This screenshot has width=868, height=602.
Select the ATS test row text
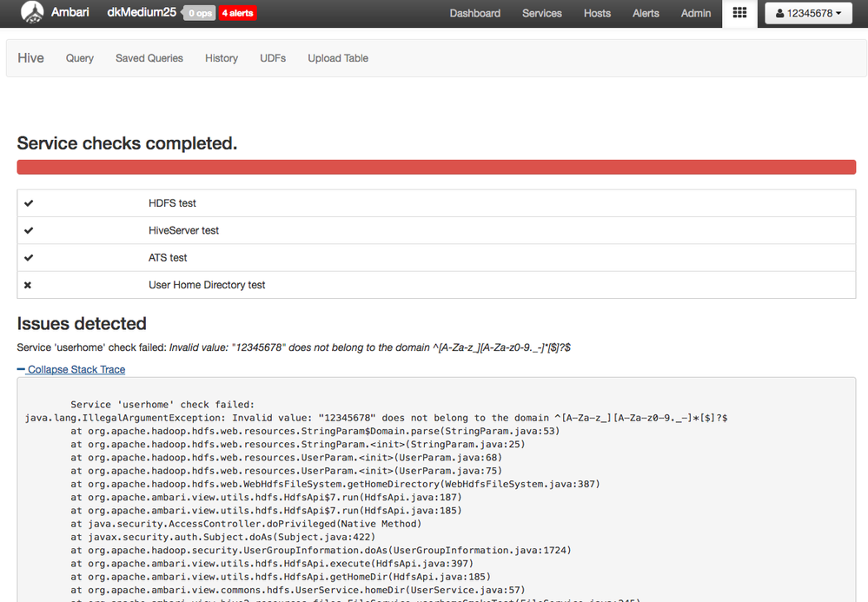pyautogui.click(x=168, y=257)
